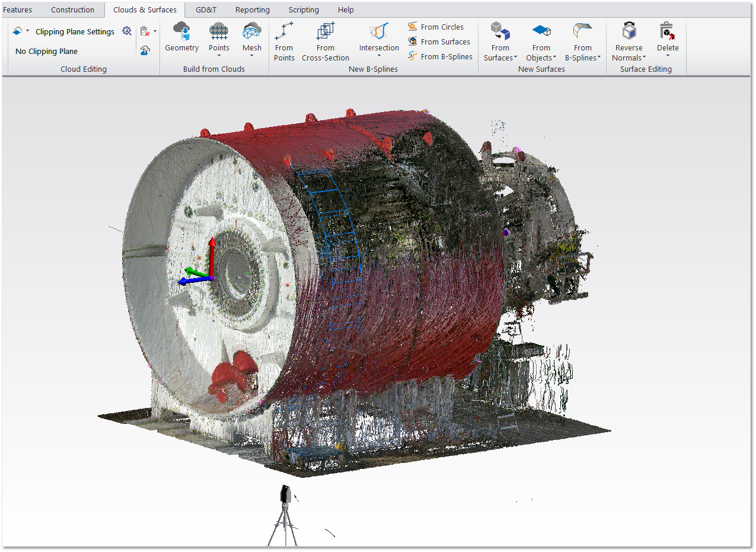
Task: Click the green axis arrow of the coordinate frame
Action: (x=196, y=272)
